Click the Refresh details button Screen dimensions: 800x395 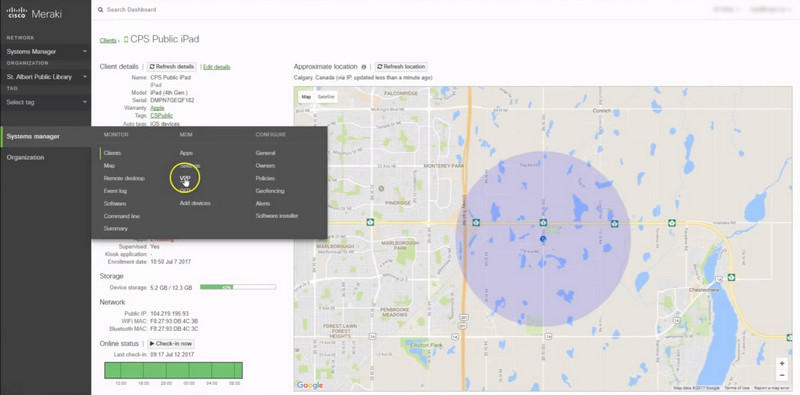point(171,67)
